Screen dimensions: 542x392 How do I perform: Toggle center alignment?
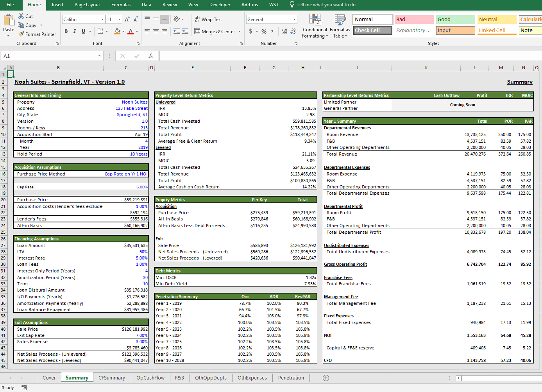pyautogui.click(x=156, y=32)
